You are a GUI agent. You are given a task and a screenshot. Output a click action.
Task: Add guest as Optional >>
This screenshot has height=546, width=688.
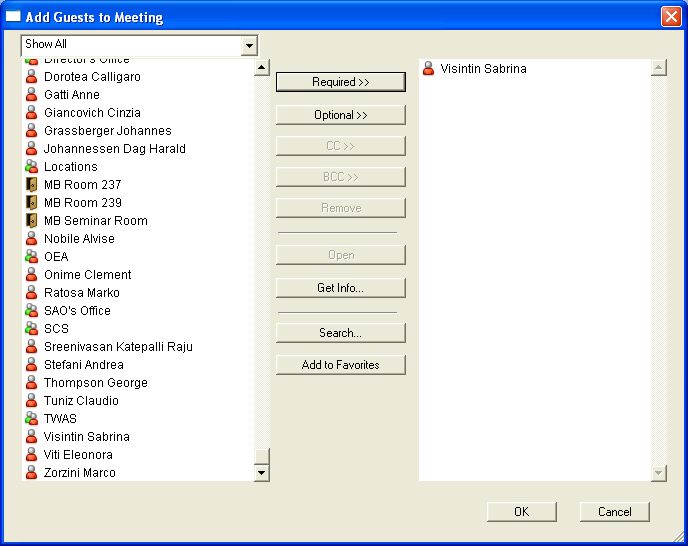(340, 115)
